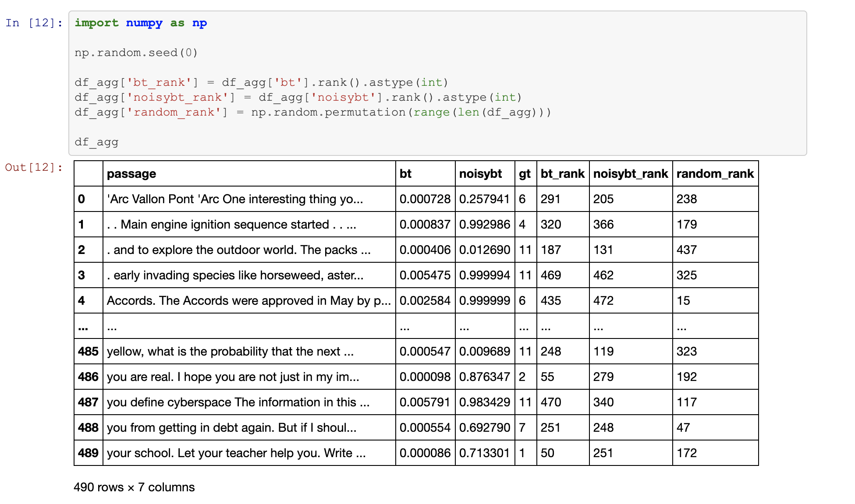
Task: Select row index 0 in the table
Action: point(82,199)
